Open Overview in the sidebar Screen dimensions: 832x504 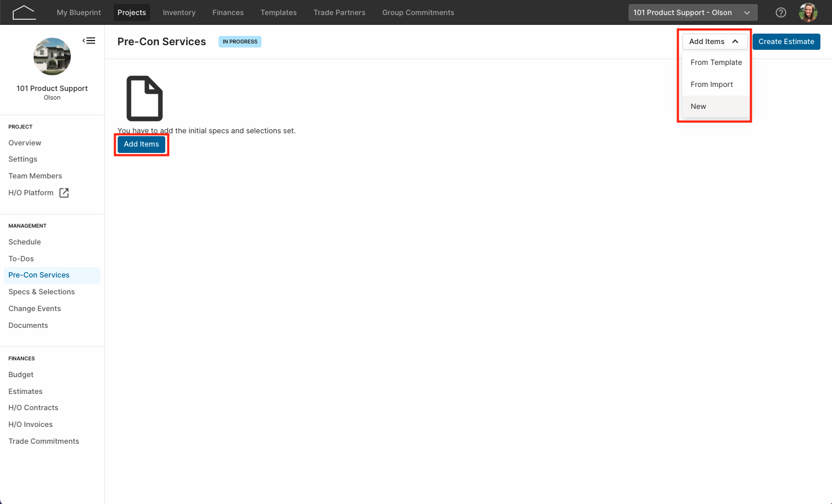click(25, 143)
